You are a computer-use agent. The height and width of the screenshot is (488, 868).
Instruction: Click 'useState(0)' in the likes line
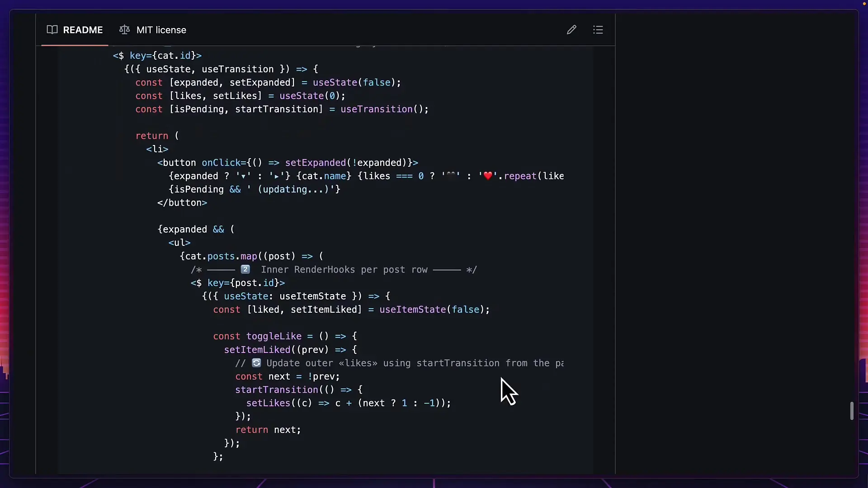coord(310,96)
